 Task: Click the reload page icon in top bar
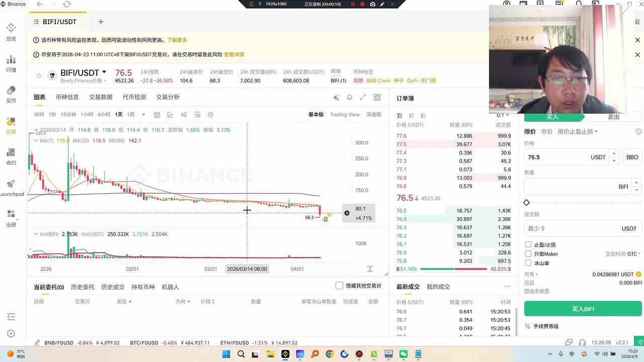click(67, 4)
